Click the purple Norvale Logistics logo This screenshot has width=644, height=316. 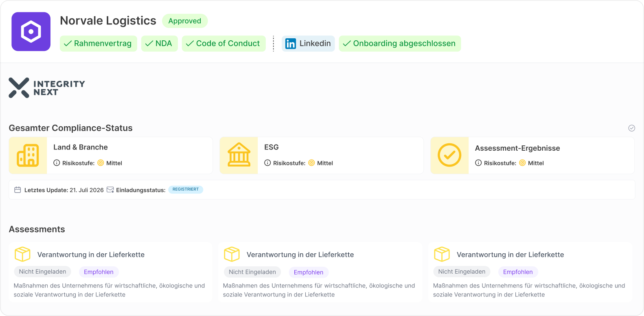pos(31,32)
